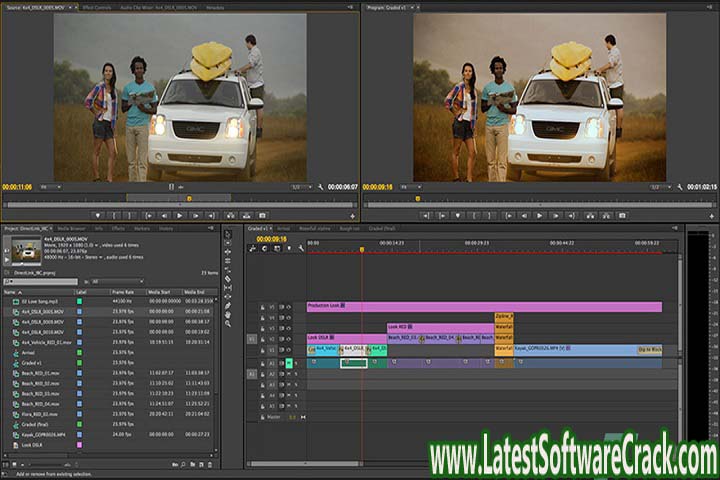
Task: Switch to the Rough cut sequence tab
Action: coord(349,228)
